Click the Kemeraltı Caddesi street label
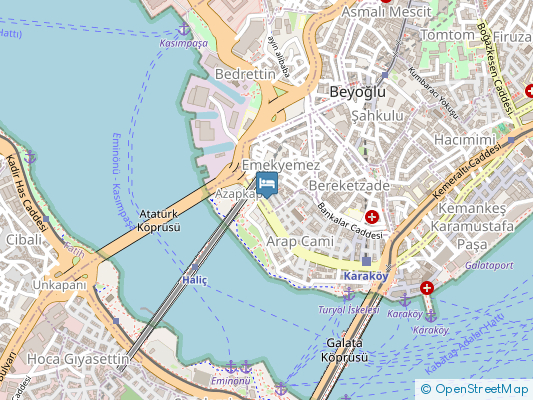The image size is (533, 400). click(x=468, y=171)
